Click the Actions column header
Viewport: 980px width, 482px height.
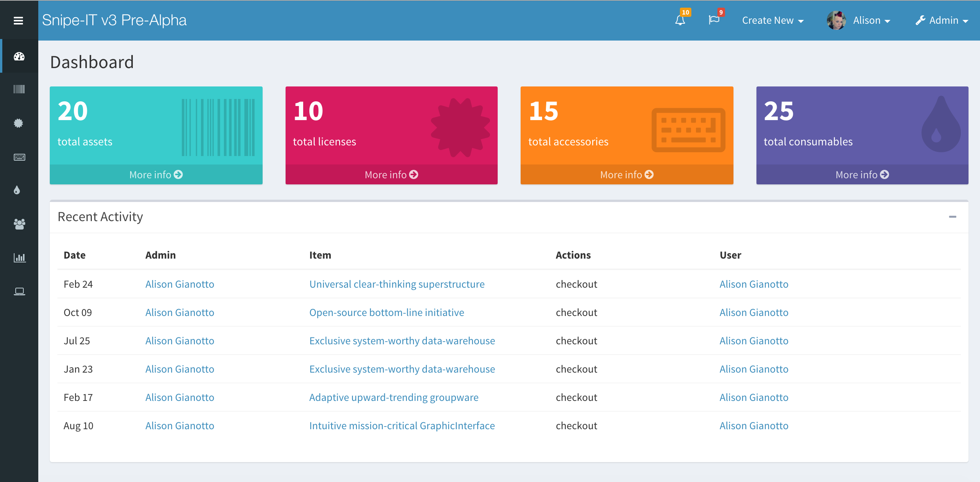(573, 255)
